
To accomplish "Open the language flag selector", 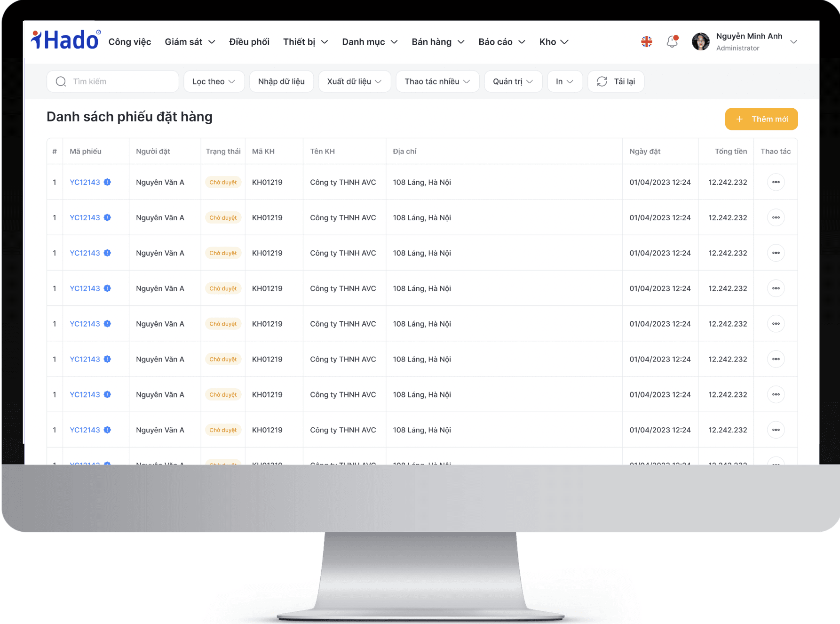I will click(x=647, y=42).
